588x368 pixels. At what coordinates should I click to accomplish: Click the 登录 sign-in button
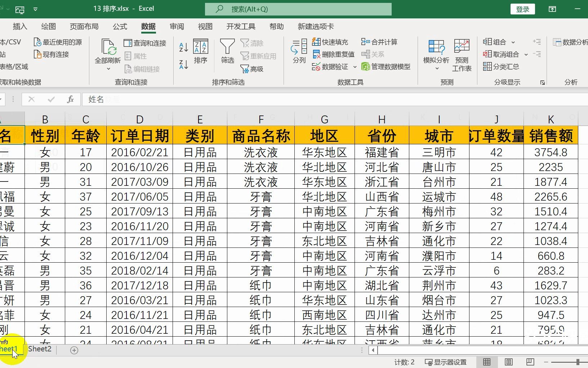click(522, 9)
